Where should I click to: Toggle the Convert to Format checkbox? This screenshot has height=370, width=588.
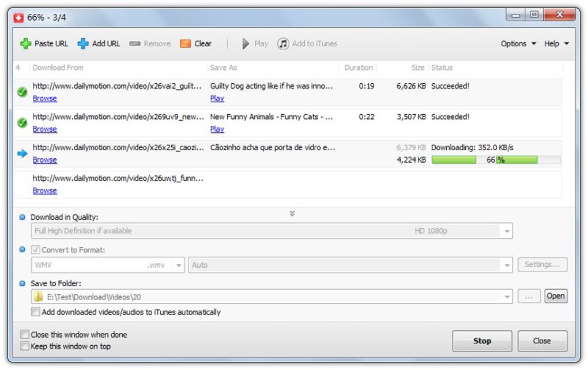pyautogui.click(x=36, y=249)
